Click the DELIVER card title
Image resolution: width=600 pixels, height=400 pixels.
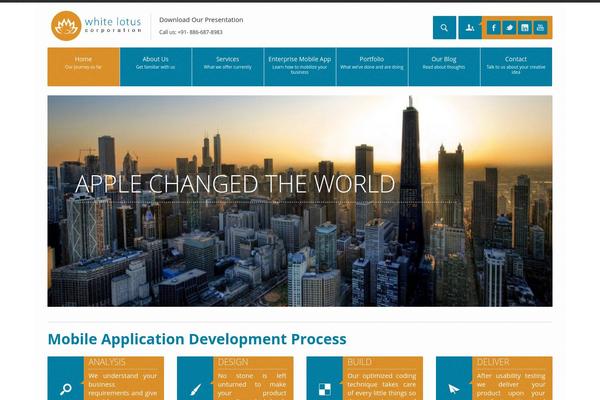493,362
